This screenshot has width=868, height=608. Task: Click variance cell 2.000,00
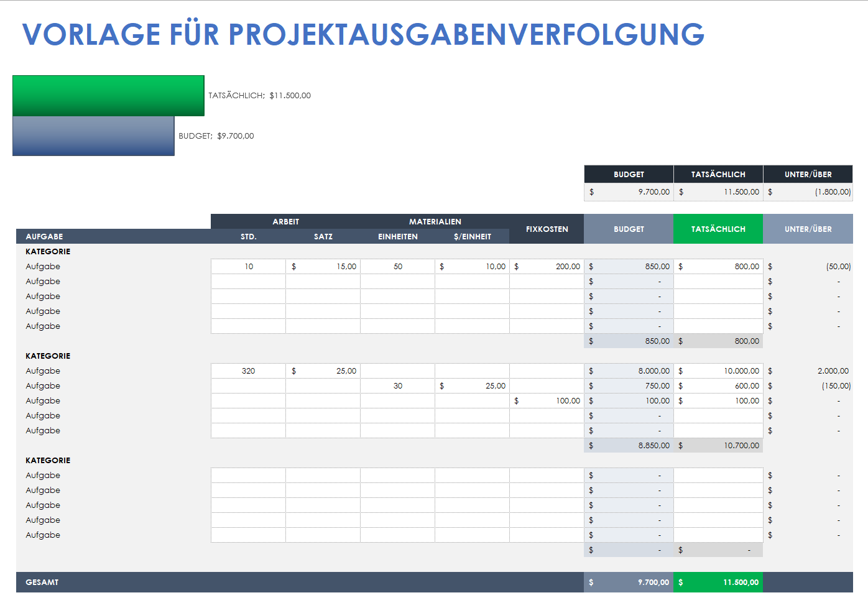click(x=808, y=371)
